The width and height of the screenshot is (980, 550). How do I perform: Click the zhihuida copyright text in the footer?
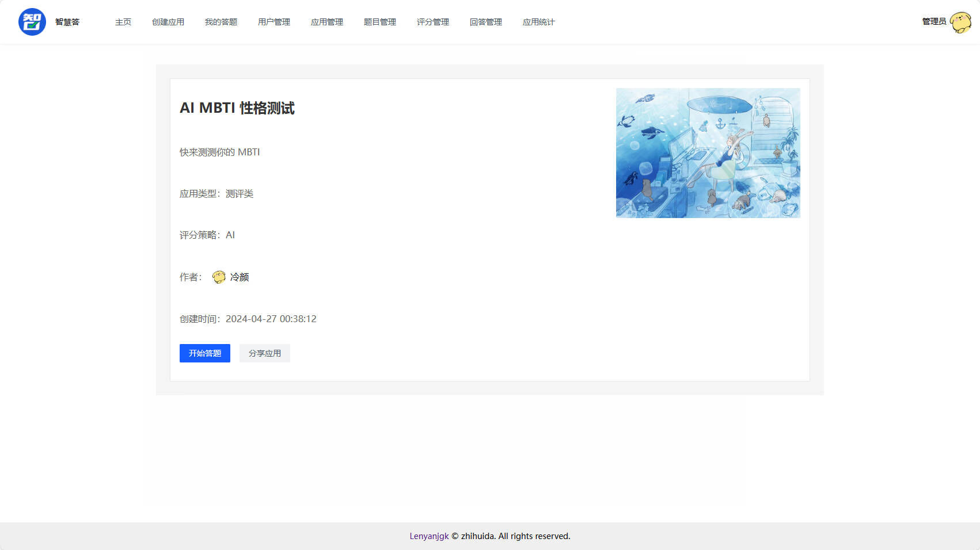coord(511,536)
